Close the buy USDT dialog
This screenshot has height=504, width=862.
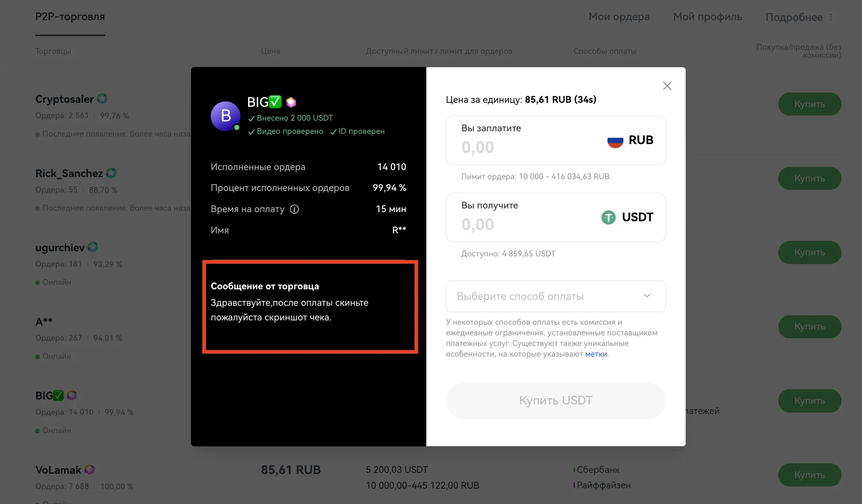667,86
